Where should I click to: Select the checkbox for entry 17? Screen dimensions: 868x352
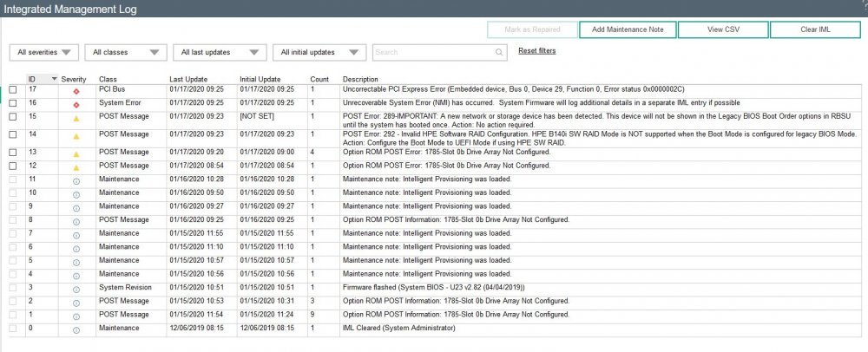[13, 89]
